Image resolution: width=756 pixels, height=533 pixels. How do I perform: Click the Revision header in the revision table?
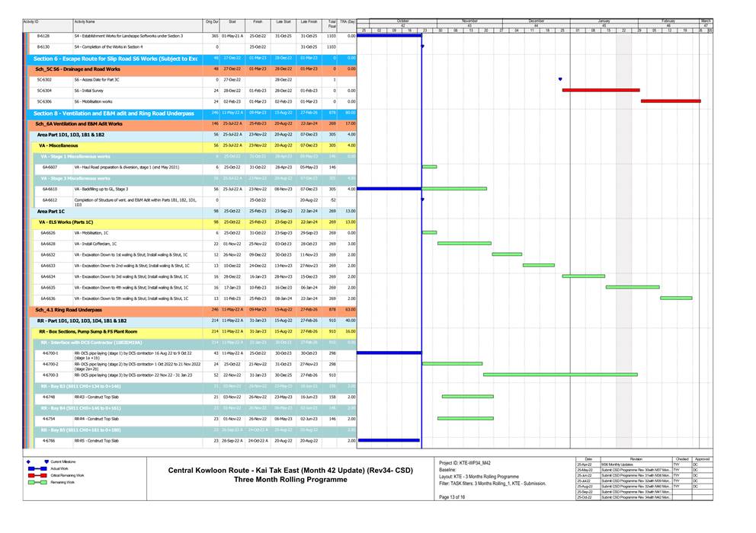click(x=636, y=459)
